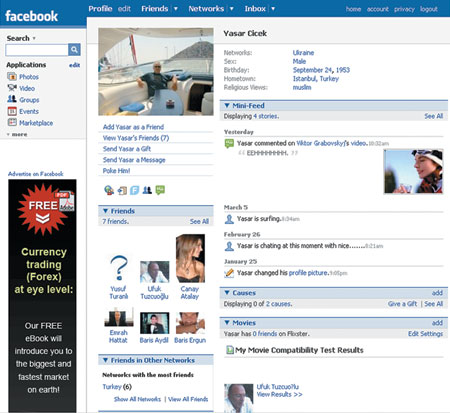Click the search magnifier button
This screenshot has width=450, height=413.
click(74, 50)
